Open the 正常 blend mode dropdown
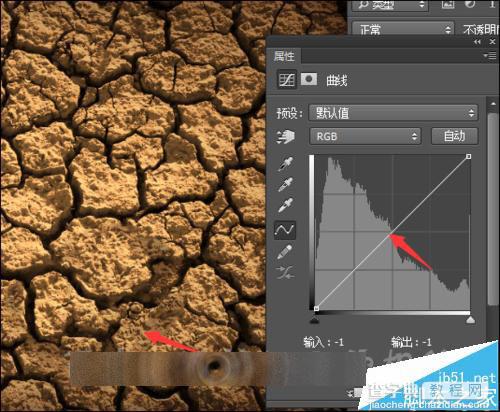The height and width of the screenshot is (412, 500). click(x=403, y=30)
